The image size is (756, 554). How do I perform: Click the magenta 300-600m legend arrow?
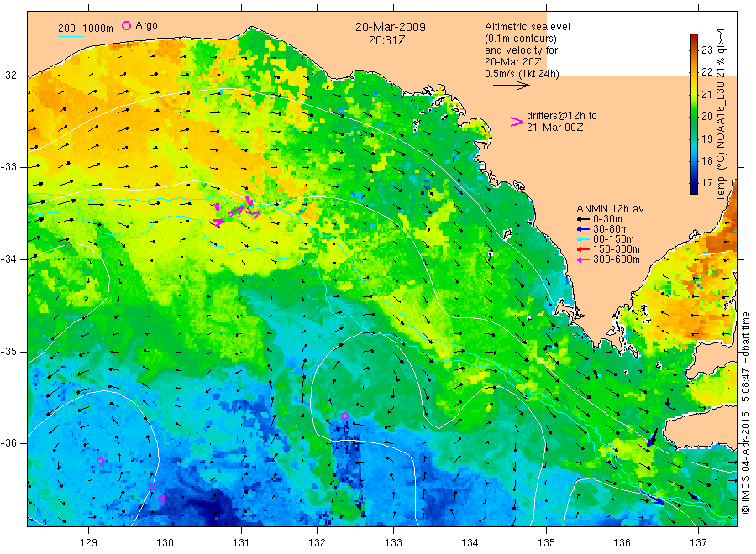click(x=584, y=259)
